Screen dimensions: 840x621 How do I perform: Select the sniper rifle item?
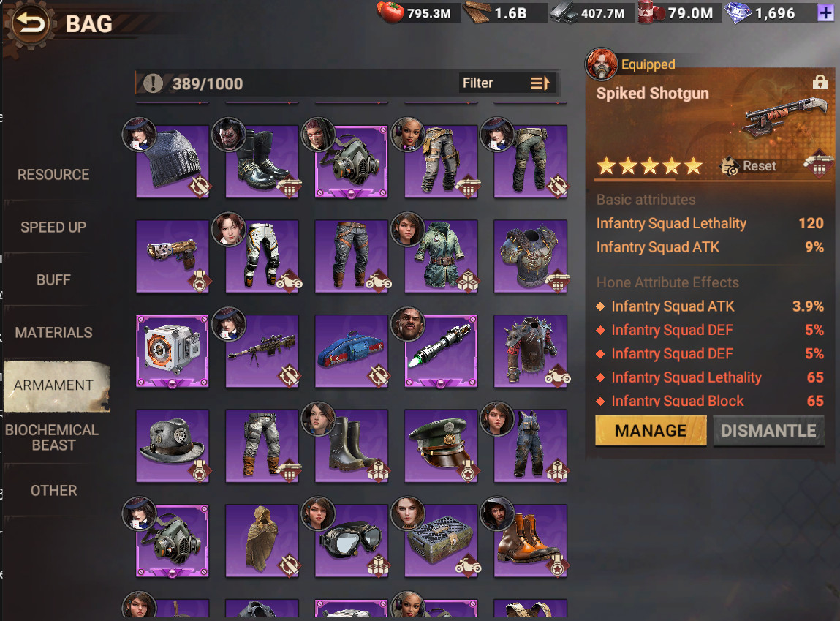pos(262,352)
